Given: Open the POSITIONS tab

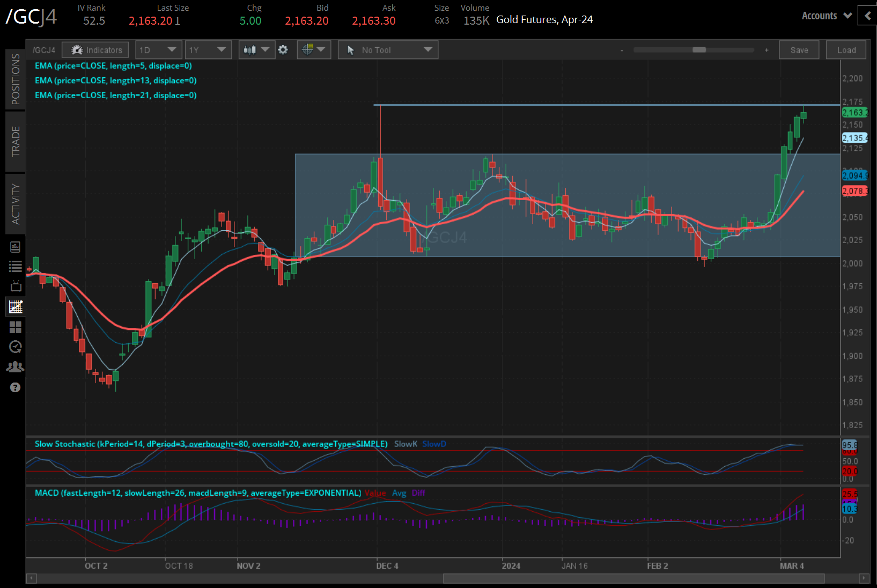Looking at the screenshot, I should (x=15, y=79).
